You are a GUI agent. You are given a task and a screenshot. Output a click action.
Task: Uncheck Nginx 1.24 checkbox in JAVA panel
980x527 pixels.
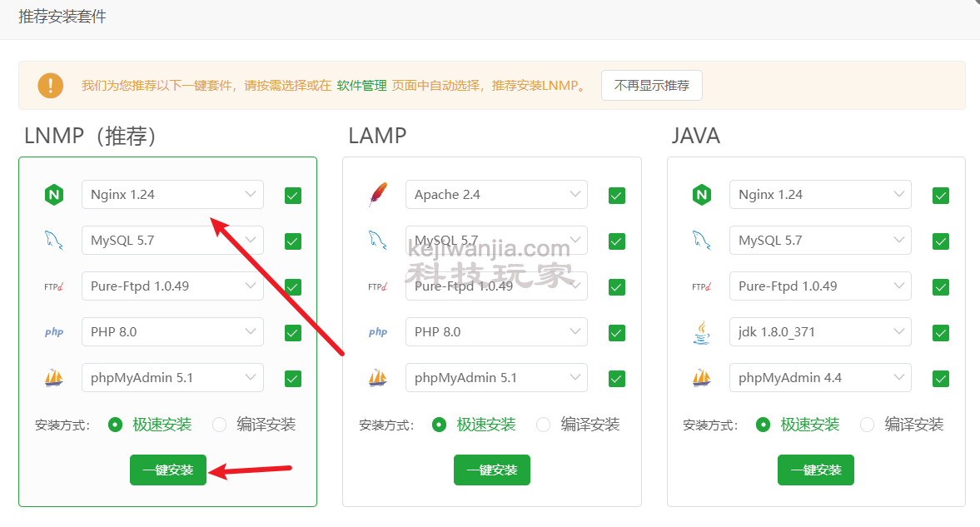941,196
